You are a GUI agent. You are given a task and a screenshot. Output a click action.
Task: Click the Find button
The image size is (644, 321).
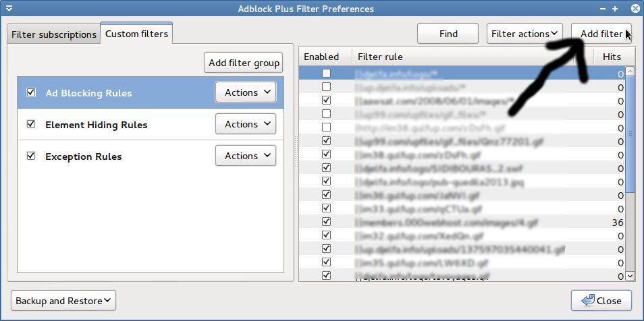tap(448, 34)
